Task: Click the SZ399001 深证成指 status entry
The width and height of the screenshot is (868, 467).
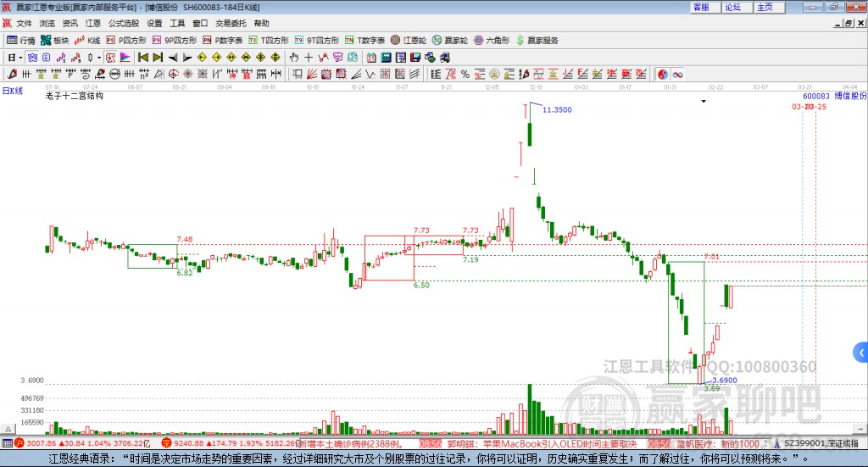Action: click(817, 443)
